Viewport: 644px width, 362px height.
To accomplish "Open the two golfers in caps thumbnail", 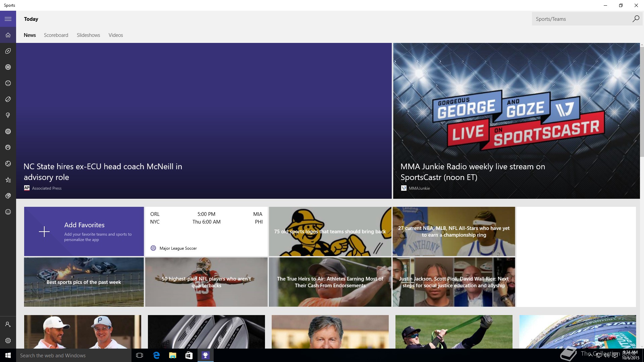I will 83,332.
